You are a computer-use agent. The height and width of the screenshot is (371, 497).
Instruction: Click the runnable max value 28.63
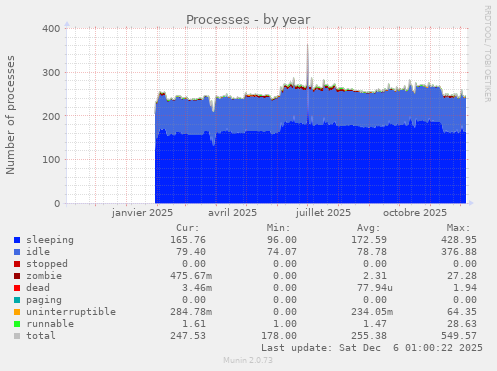pyautogui.click(x=462, y=324)
